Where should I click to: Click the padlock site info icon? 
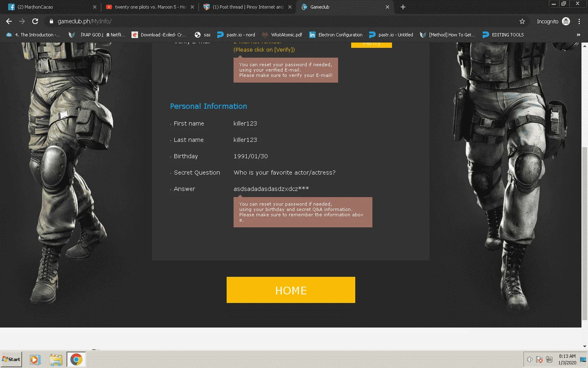[x=51, y=21]
